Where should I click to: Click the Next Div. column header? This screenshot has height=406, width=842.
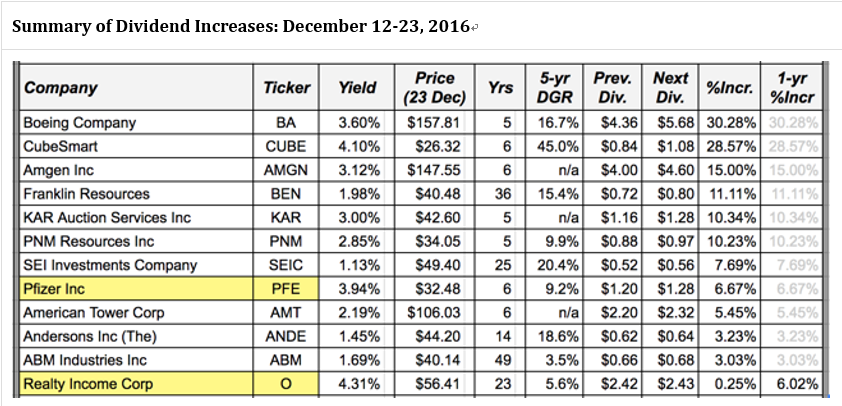(x=671, y=88)
